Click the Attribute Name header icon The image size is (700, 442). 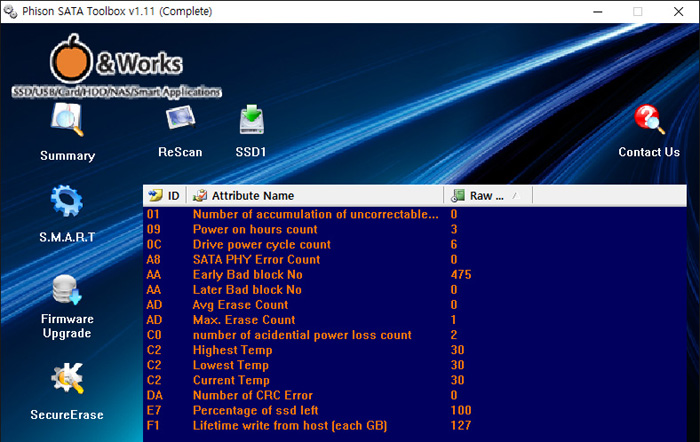200,196
